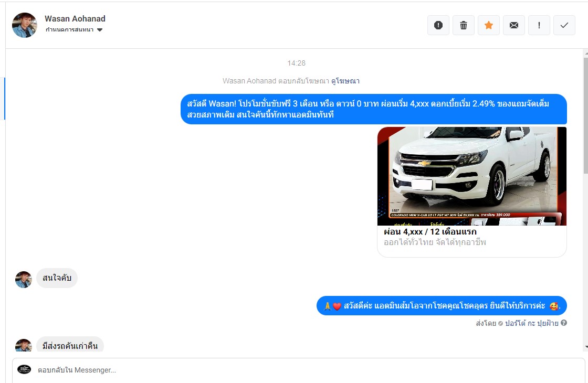Focus the ตอบกลับใน Messenger reply field
Viewport: 588px width, 383px height.
(299, 370)
